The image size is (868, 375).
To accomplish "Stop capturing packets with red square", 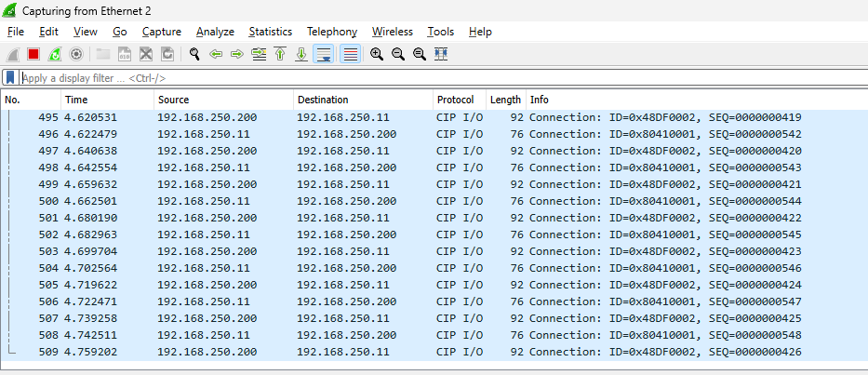I will pyautogui.click(x=33, y=54).
